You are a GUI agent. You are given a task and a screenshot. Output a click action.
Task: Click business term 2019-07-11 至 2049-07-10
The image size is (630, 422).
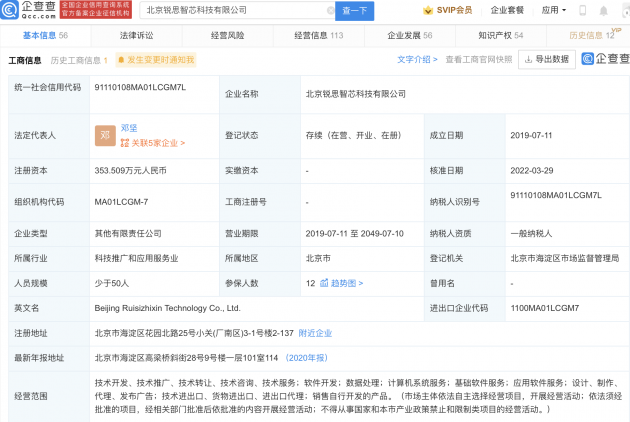[354, 234]
